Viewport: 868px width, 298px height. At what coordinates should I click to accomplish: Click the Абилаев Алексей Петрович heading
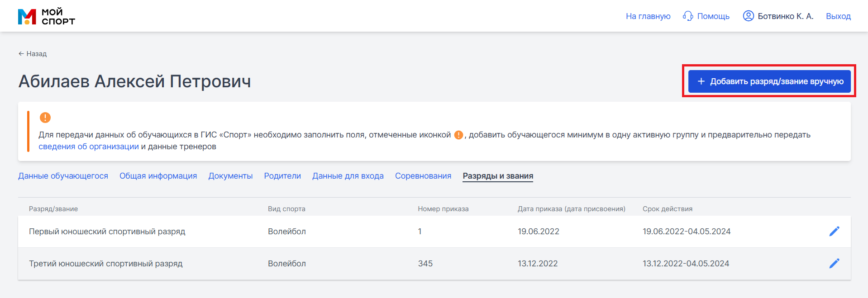point(134,81)
